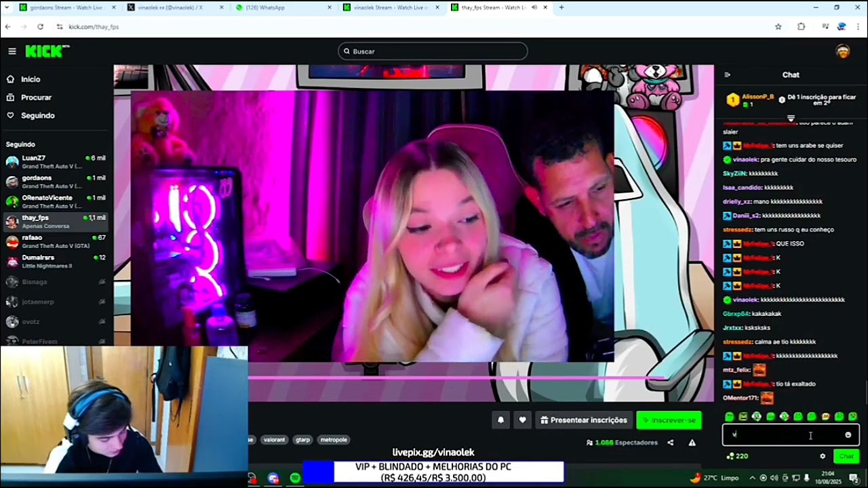The width and height of the screenshot is (868, 488).
Task: Open offline channel ovotz
Action: (56, 322)
